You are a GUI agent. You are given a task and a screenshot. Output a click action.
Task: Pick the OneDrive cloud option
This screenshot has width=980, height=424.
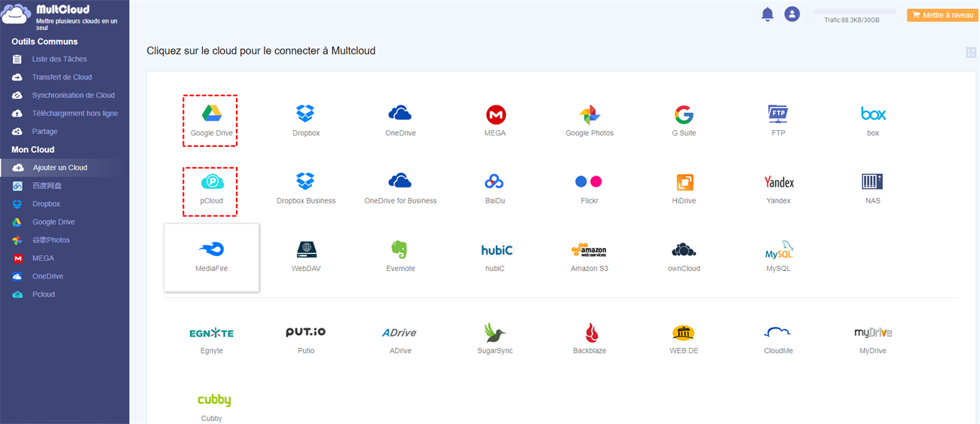point(400,114)
